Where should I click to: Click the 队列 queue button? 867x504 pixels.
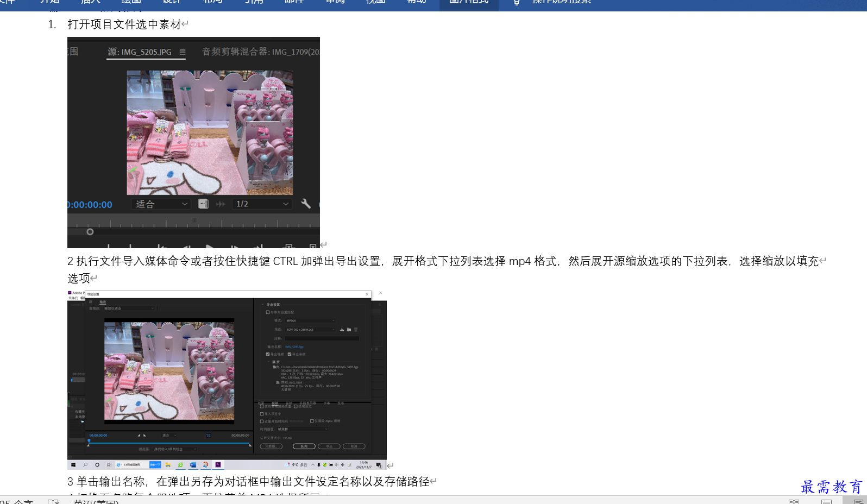[x=304, y=446]
